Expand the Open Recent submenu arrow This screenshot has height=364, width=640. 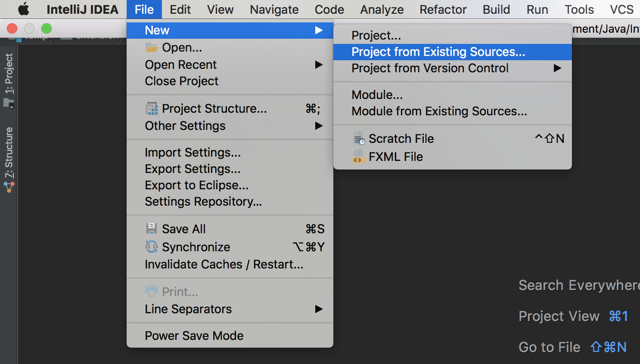pyautogui.click(x=319, y=65)
